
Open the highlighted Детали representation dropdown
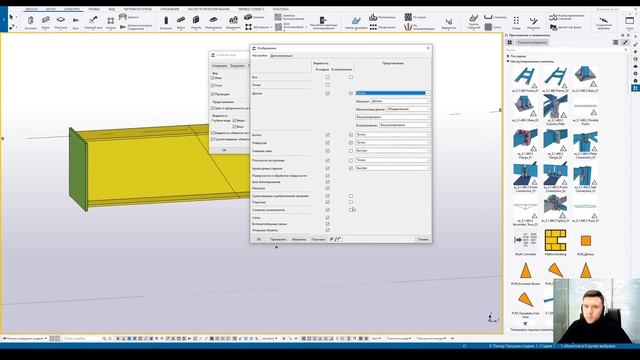point(392,93)
